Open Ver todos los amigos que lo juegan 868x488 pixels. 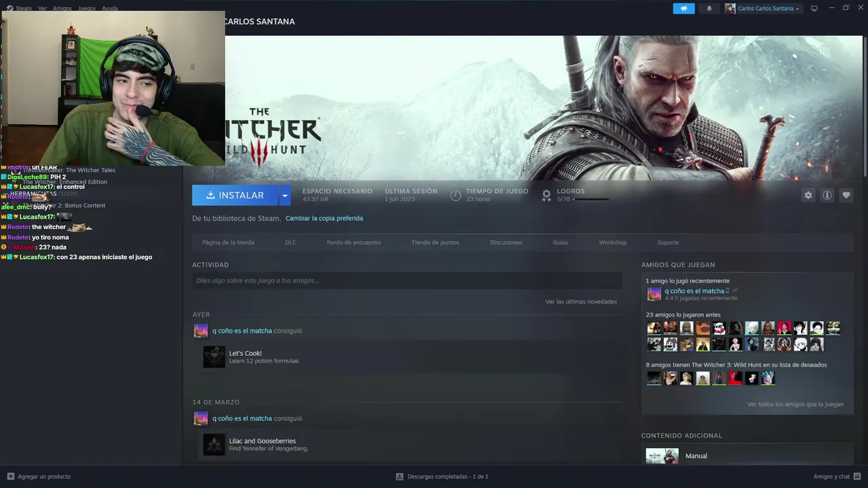click(795, 404)
